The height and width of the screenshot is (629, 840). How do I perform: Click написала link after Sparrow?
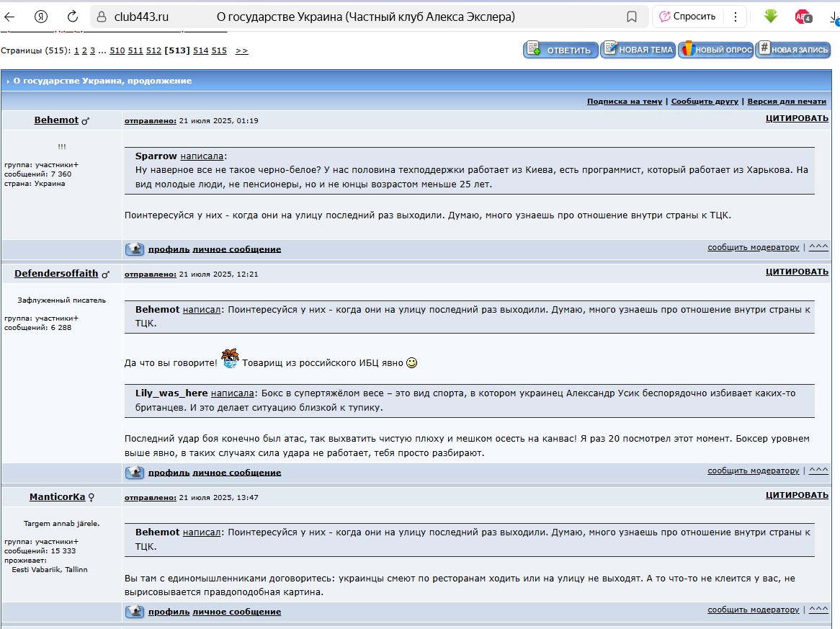(202, 156)
